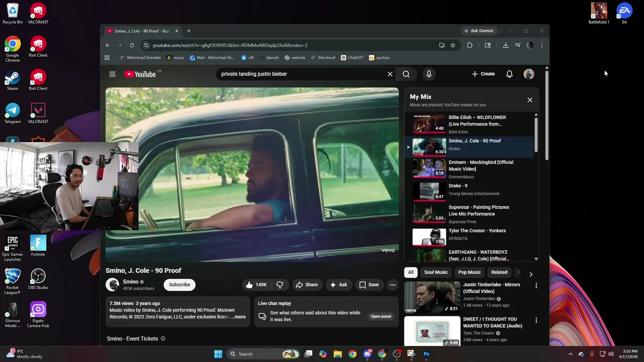Open the Mehrshad Sherafat bookmark
Viewport: 644px width, 362px height.
140,58
